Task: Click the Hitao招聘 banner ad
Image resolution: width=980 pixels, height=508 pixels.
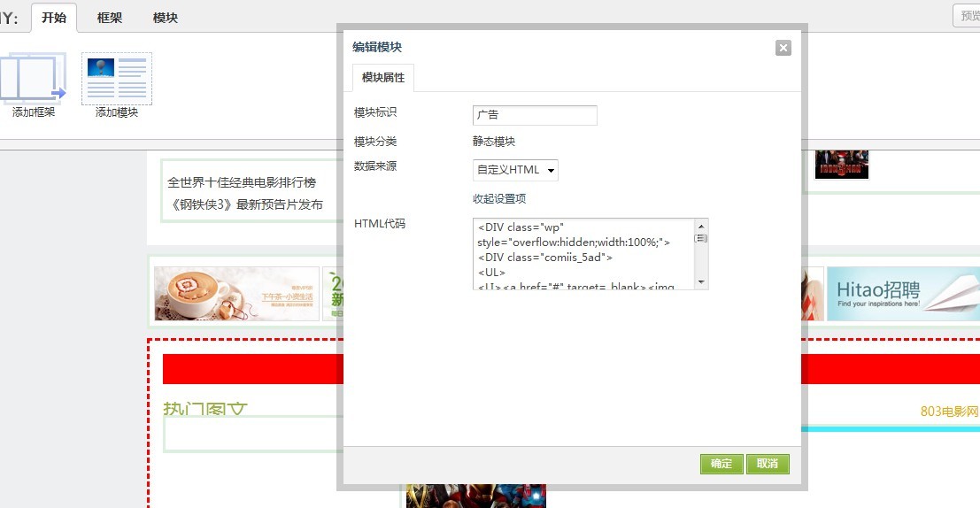Action: click(903, 294)
